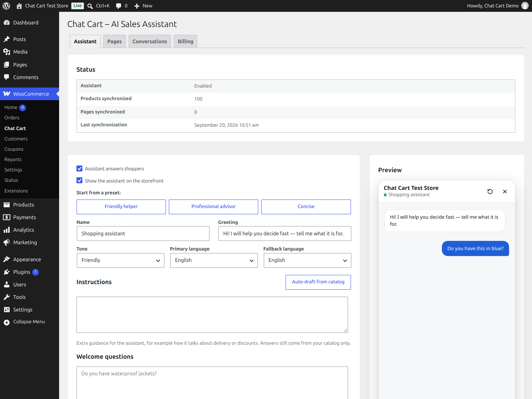
Task: Apply the Professional advisor preset
Action: 213,207
